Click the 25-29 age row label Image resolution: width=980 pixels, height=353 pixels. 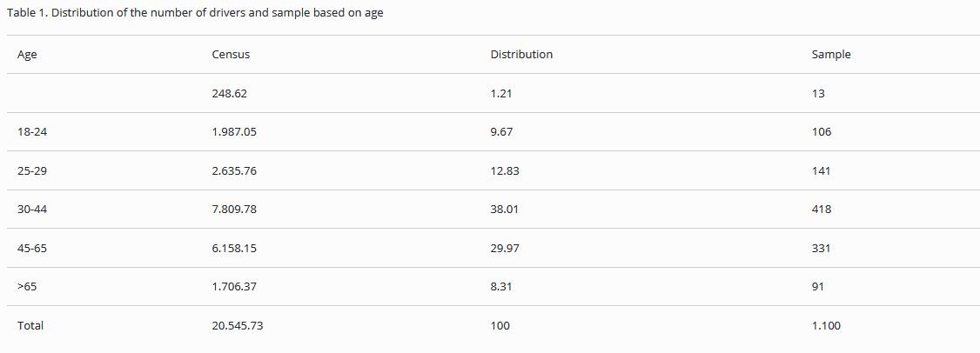pos(31,171)
